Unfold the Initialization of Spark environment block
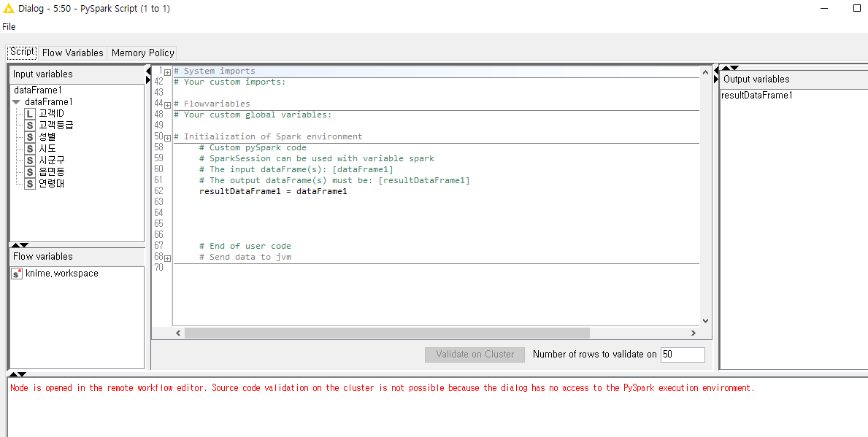Image resolution: width=868 pixels, height=437 pixels. click(x=167, y=137)
